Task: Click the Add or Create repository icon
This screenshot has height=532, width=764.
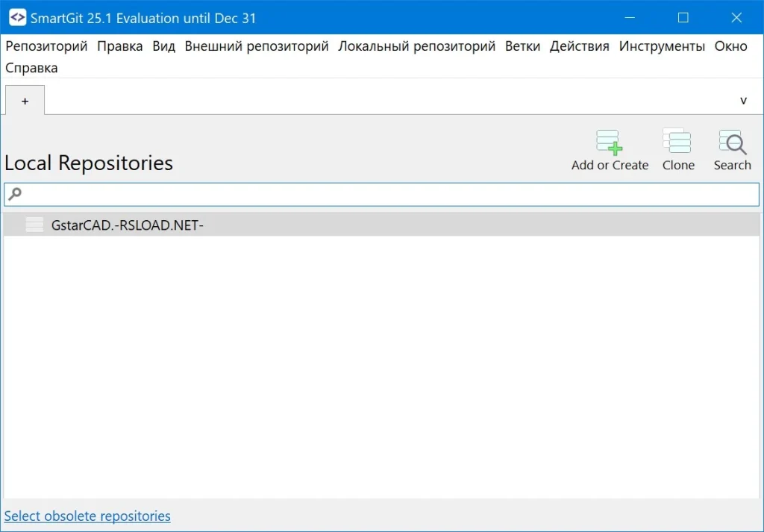Action: [609, 143]
